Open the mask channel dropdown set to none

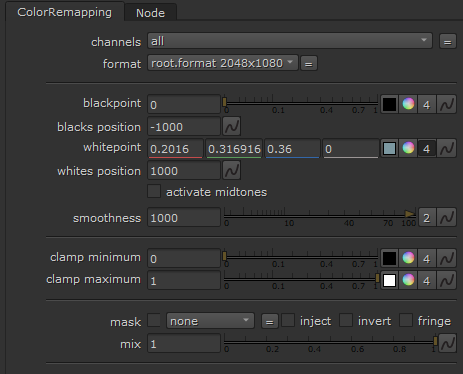(x=210, y=321)
